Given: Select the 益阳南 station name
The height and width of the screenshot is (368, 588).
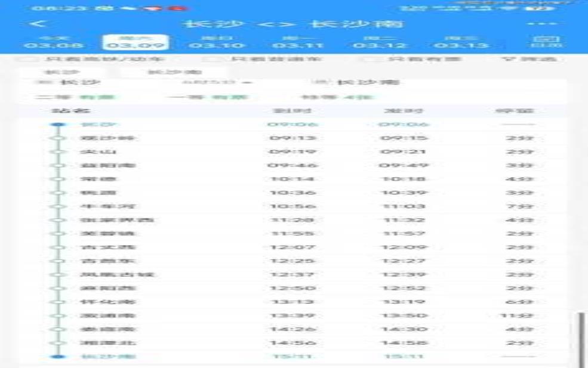Looking at the screenshot, I should coord(107,166).
